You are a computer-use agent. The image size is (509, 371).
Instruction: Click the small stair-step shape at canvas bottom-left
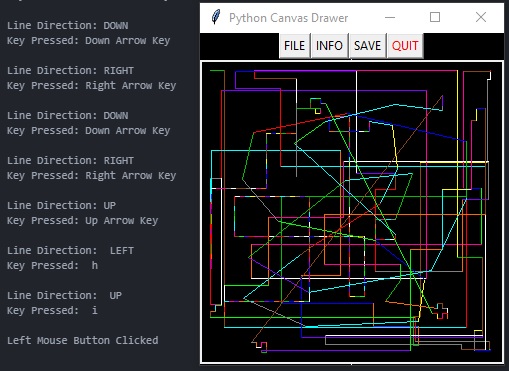coord(260,346)
